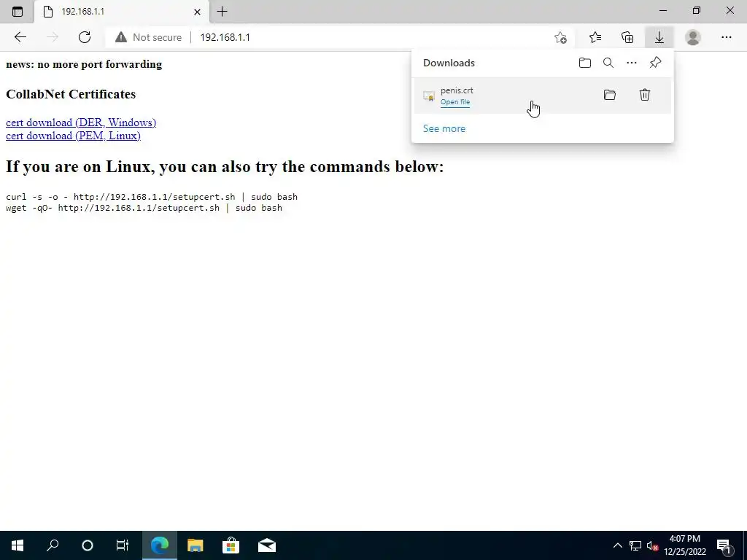Show the .crt file in folder
This screenshot has width=747, height=560.
[x=610, y=95]
